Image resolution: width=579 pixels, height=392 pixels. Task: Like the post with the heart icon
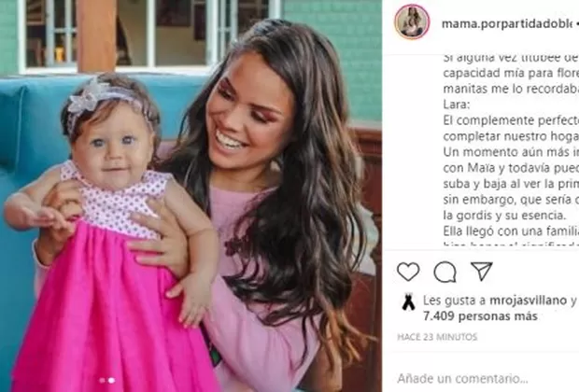(x=408, y=272)
